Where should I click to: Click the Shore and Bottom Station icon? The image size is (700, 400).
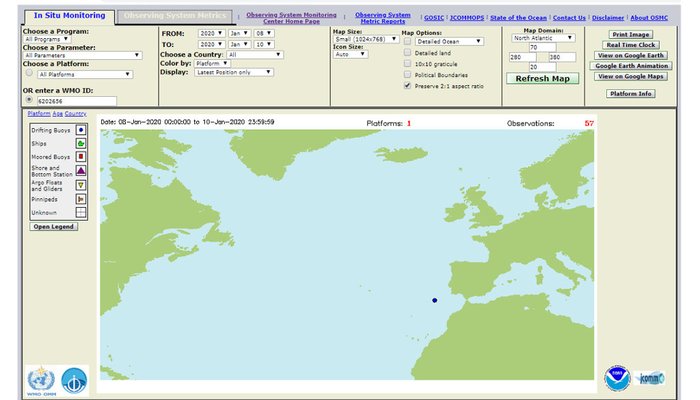80,172
